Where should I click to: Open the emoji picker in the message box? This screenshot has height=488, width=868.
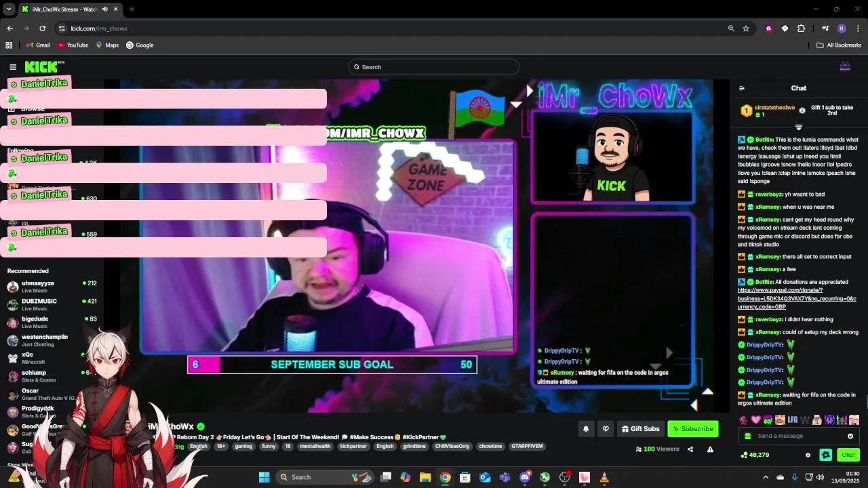(850, 436)
